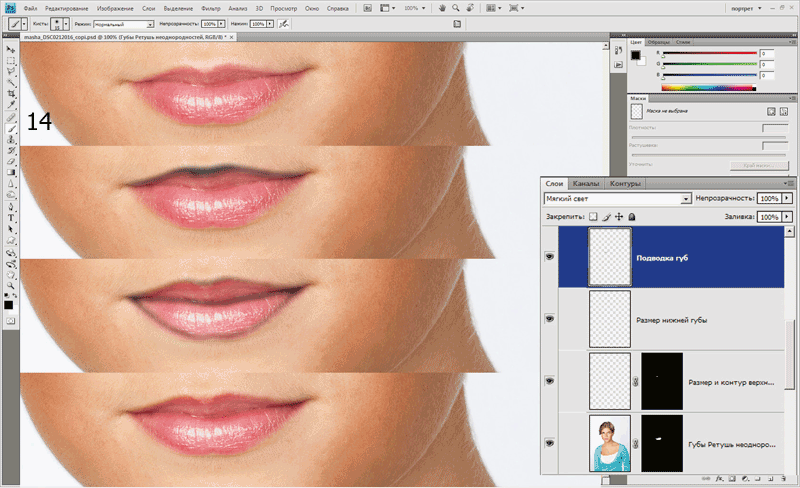The height and width of the screenshot is (488, 800).
Task: Toggle Quick Mask mode
Action: click(10, 321)
